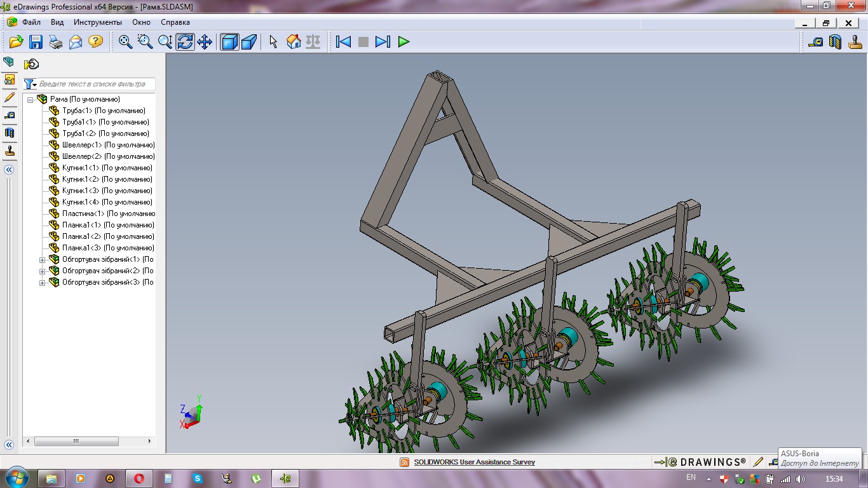The image size is (868, 488).
Task: Play the animation with green arrow
Action: pyautogui.click(x=403, y=42)
